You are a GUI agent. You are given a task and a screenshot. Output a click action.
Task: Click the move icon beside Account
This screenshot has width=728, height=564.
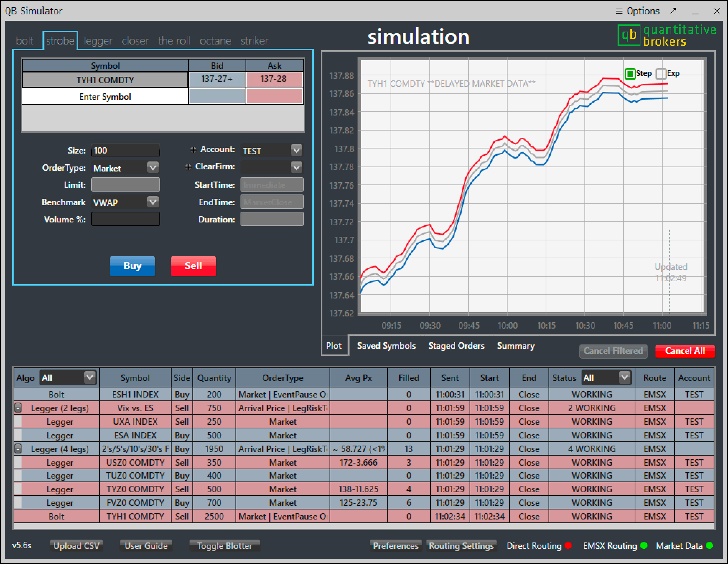(x=193, y=150)
